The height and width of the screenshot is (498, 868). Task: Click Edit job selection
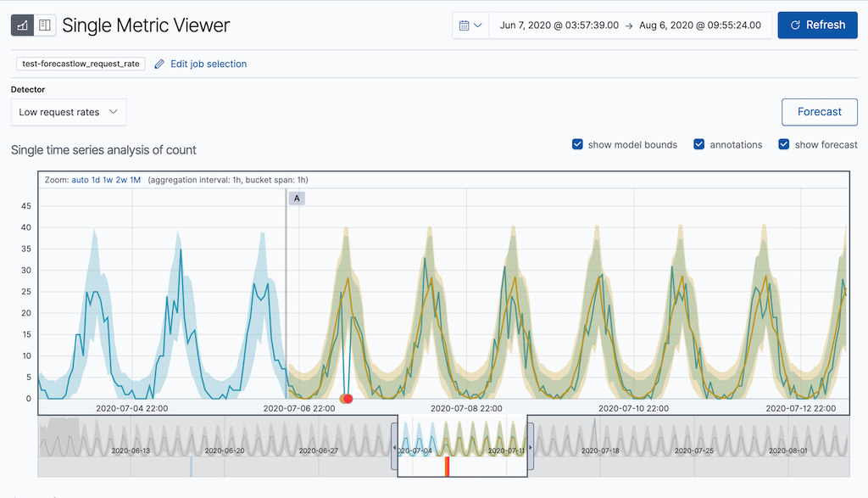coord(208,64)
